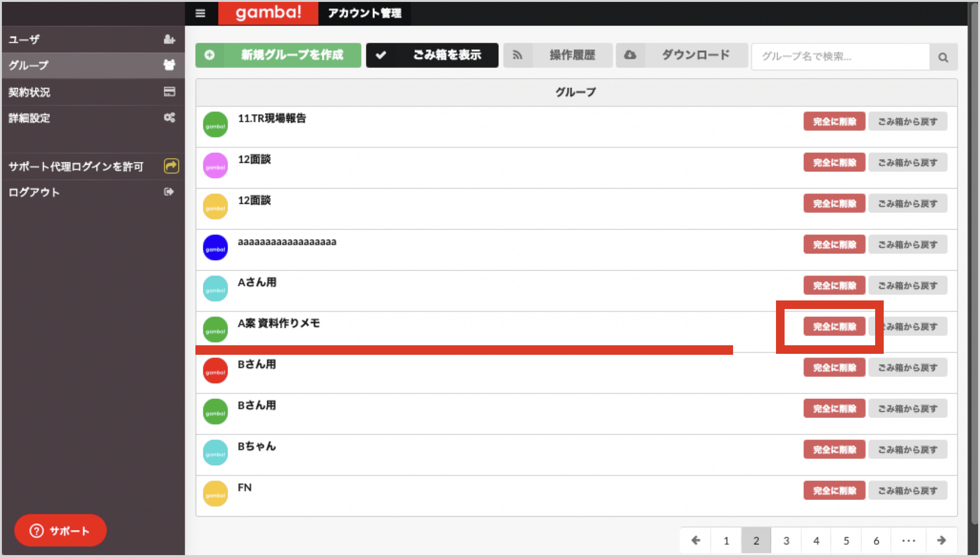Screen dimensions: 980x557
Task: Click 新規グループを作成 button
Action: click(x=278, y=55)
